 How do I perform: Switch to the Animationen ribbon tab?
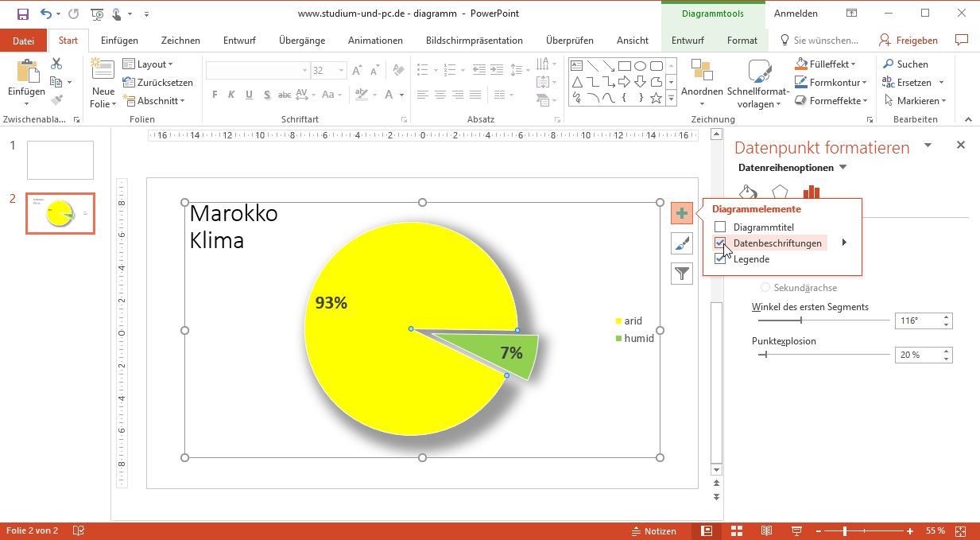pos(375,41)
